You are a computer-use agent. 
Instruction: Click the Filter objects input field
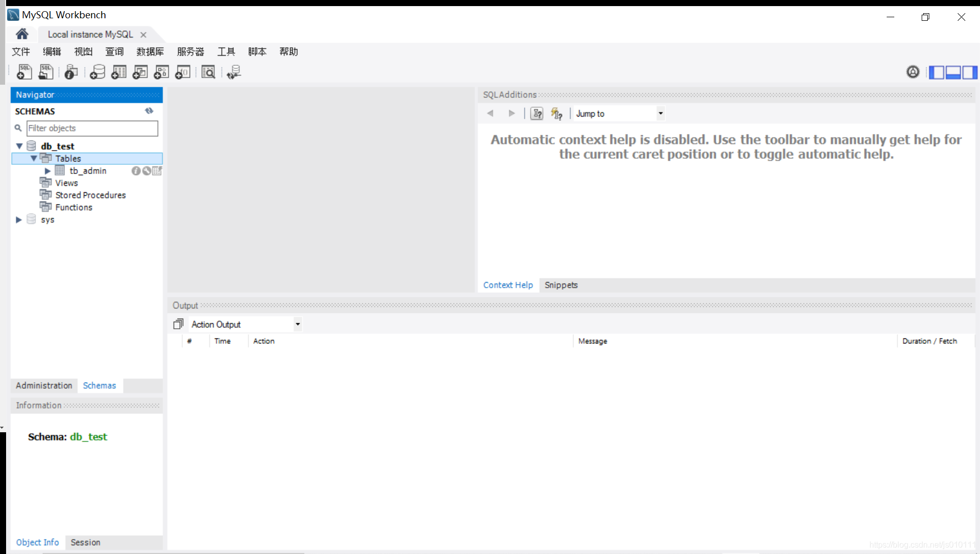[x=92, y=128]
